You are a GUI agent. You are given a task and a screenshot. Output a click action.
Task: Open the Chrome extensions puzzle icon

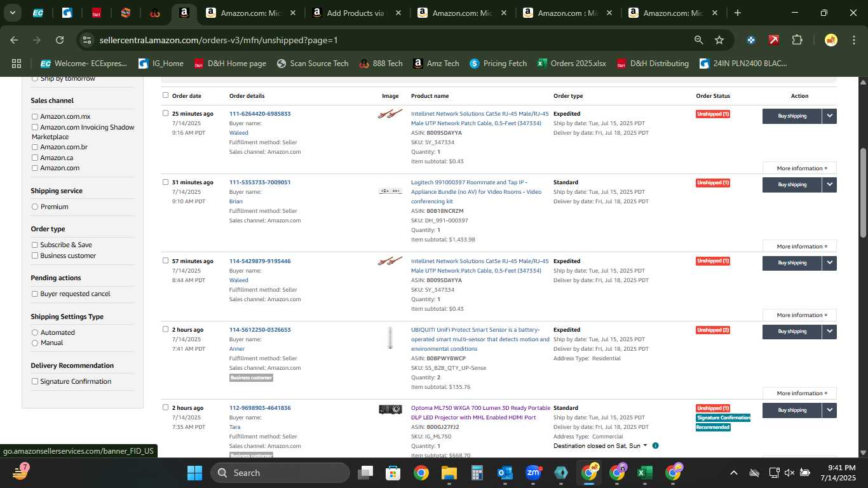797,40
